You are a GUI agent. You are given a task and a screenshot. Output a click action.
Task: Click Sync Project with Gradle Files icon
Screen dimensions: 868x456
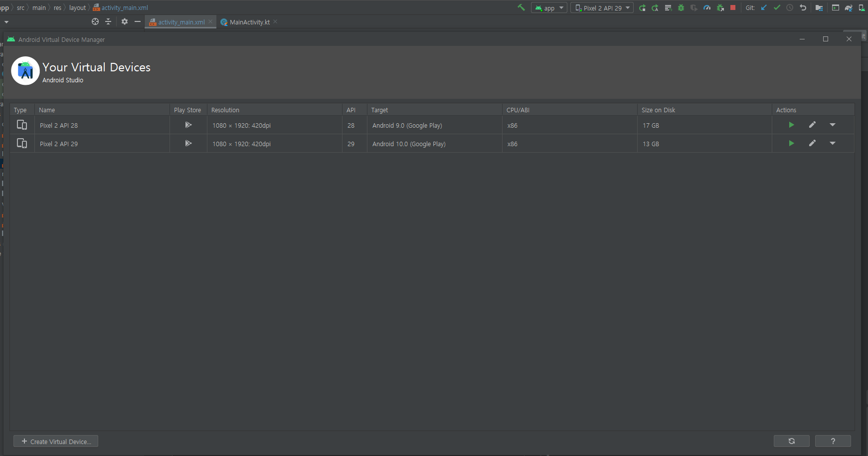pyautogui.click(x=849, y=7)
